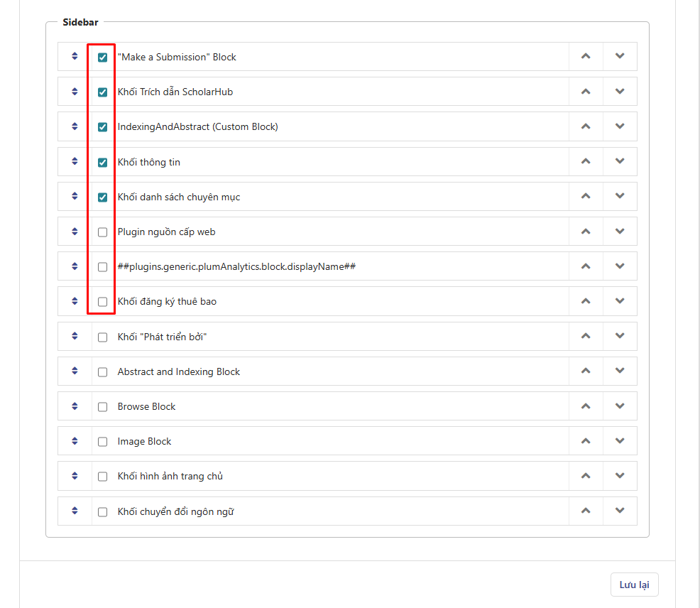This screenshot has width=700, height=608.
Task: Enable Khối đăng ký thuê bao
Action: click(102, 300)
